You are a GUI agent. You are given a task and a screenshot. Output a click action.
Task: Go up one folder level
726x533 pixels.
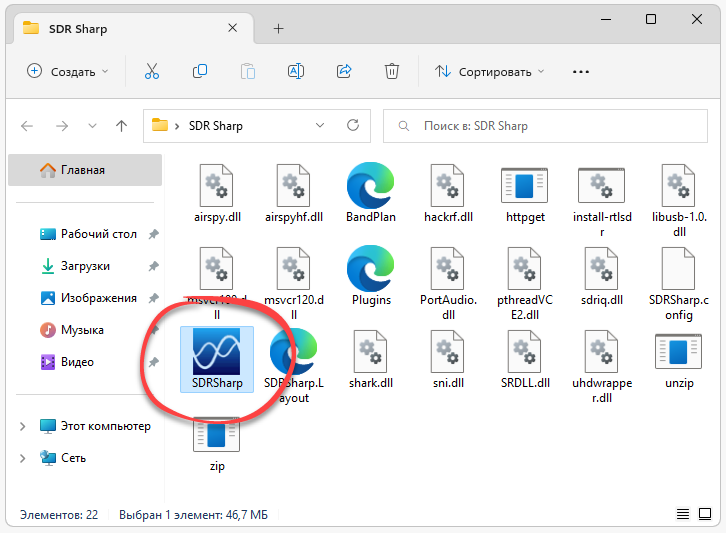121,126
